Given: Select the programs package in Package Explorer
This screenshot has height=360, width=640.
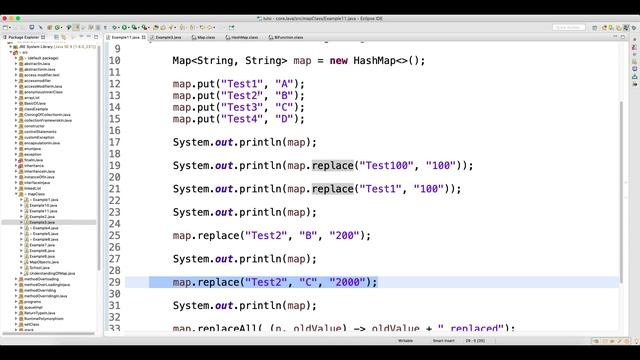Looking at the screenshot, I should [x=32, y=302].
